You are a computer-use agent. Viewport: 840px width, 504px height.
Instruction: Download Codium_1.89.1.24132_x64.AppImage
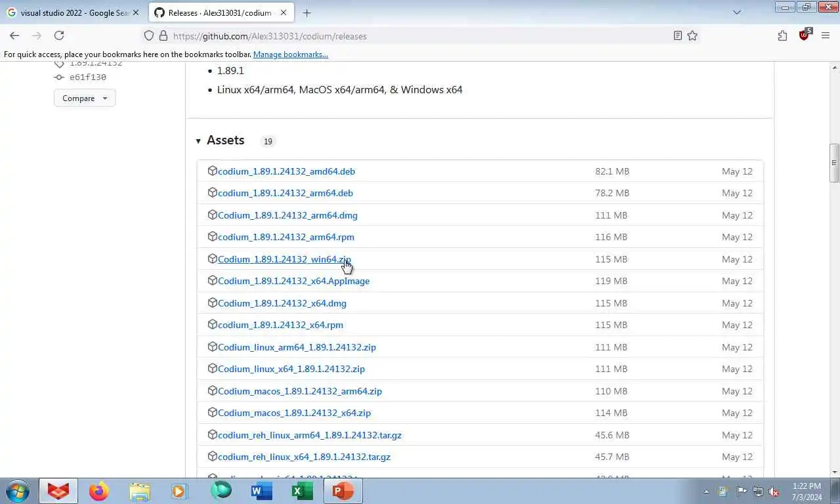293,281
